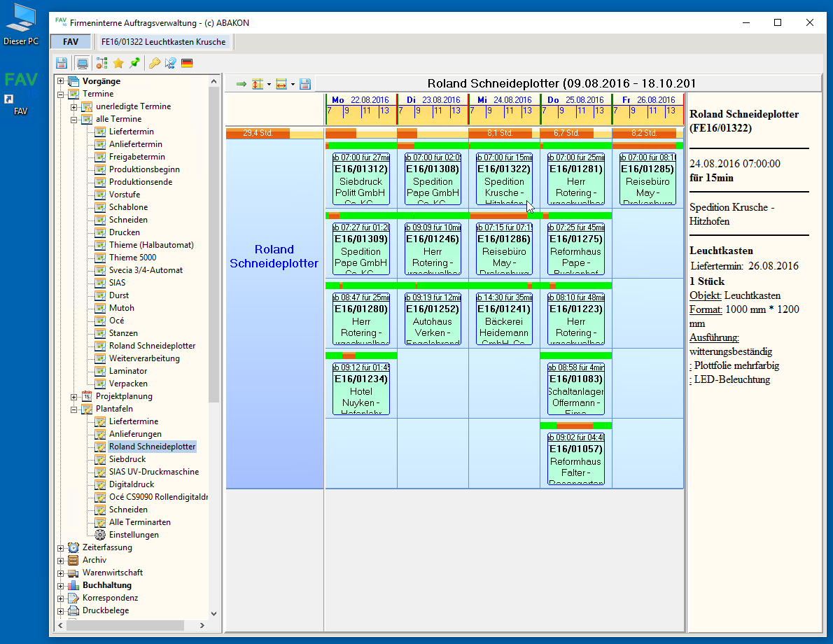Click the Warenwirtschaft truck icon

point(73,573)
